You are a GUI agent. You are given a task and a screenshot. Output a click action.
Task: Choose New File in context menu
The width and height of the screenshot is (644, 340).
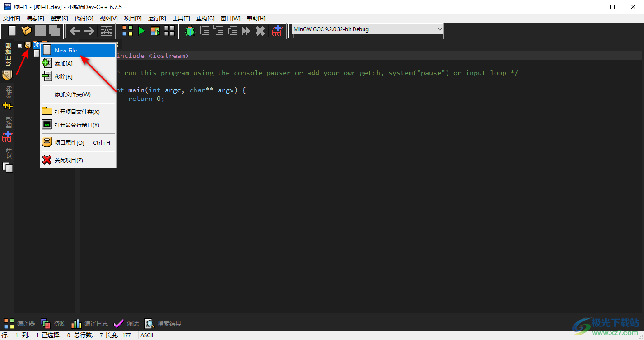click(78, 50)
